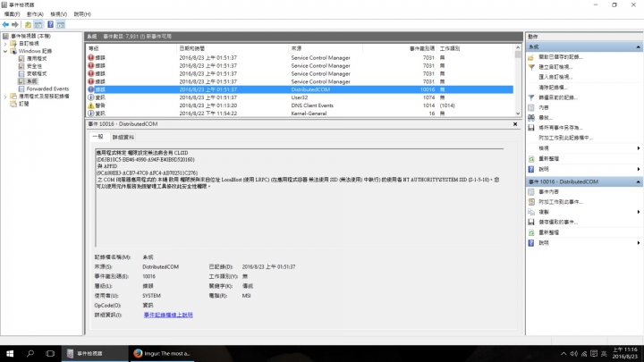The height and width of the screenshot is (362, 644).
Task: Open the 說明(H) menu
Action: click(x=82, y=14)
